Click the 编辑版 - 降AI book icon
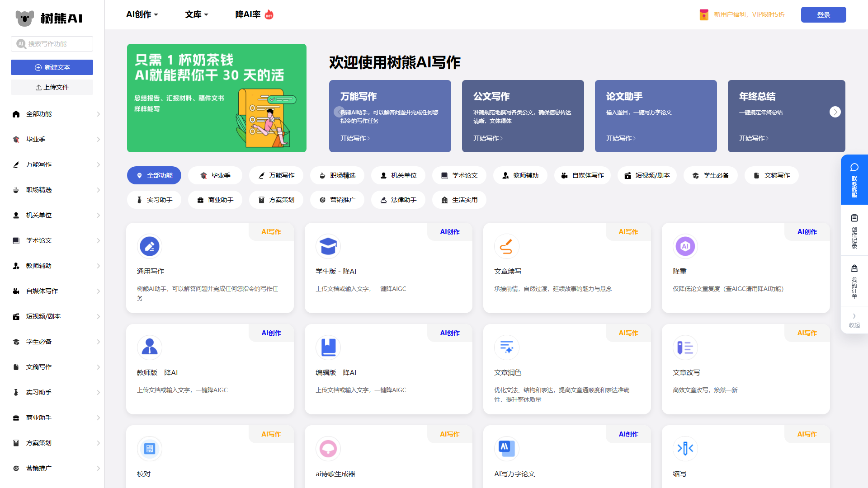The image size is (868, 488). (x=328, y=347)
